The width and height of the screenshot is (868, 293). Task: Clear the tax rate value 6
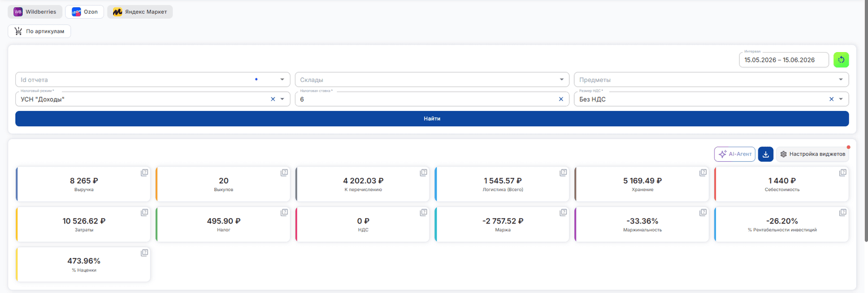tap(561, 99)
